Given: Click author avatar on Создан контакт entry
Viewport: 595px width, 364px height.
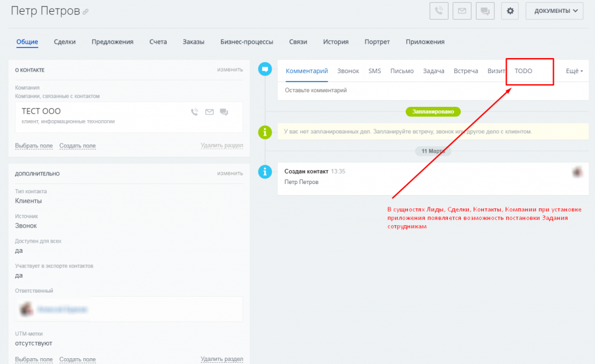Looking at the screenshot, I should point(578,172).
